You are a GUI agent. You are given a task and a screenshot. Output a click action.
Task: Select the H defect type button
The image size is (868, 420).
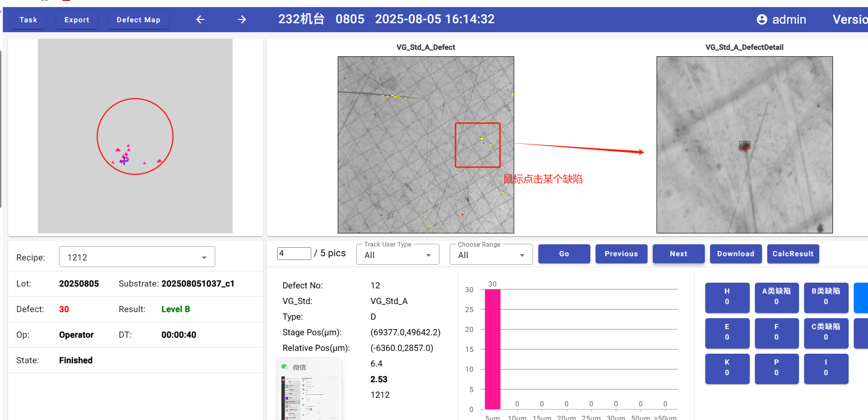(x=727, y=297)
